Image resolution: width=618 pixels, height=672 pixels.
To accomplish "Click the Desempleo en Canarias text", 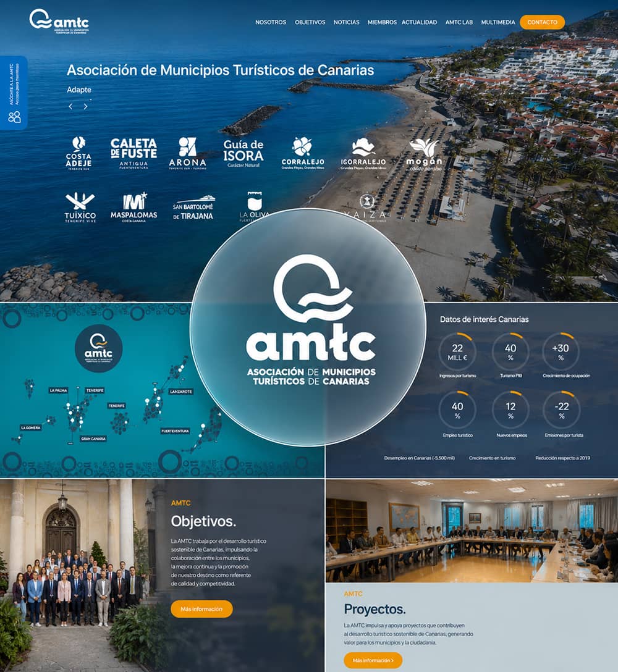I will (x=420, y=458).
